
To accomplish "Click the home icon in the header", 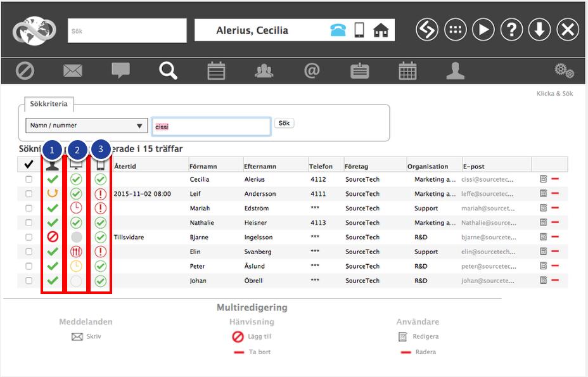I will (381, 30).
